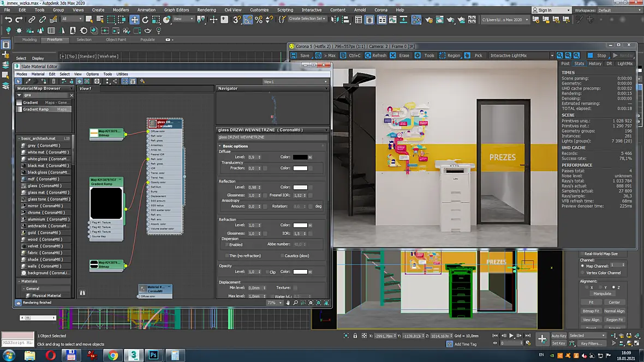Click the material search field with 'gra'
644x362 pixels.
[x=45, y=95]
